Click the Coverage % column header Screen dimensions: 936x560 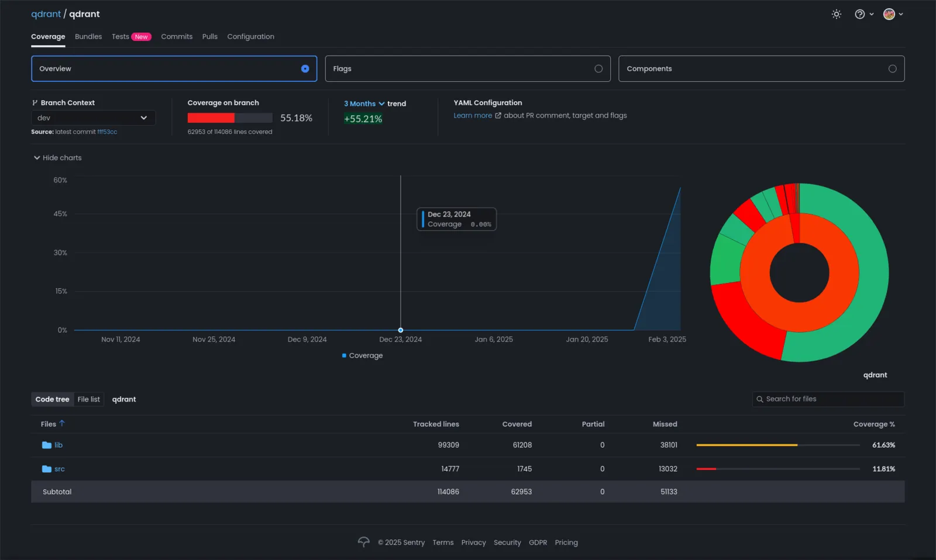[x=874, y=424]
